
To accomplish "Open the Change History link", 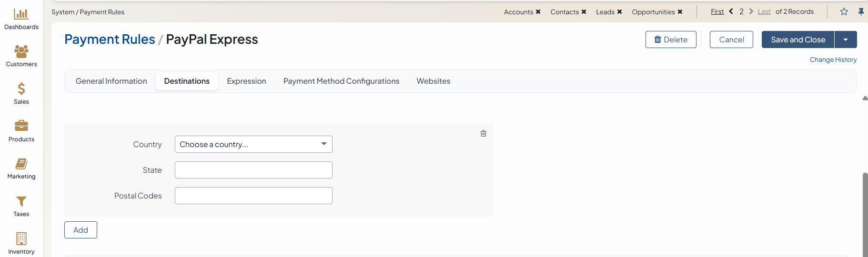I will (x=833, y=59).
